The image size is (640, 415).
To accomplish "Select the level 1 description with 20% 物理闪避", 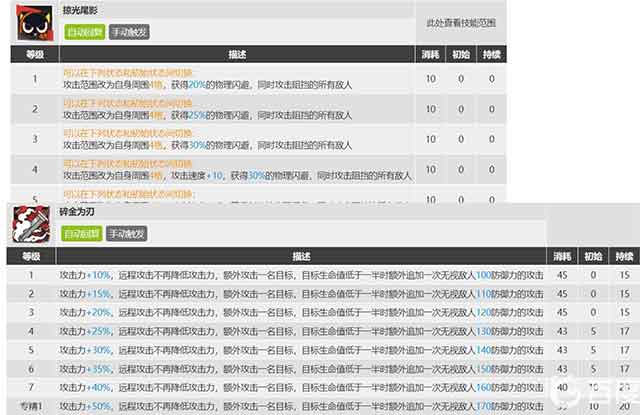I will 207,79.
